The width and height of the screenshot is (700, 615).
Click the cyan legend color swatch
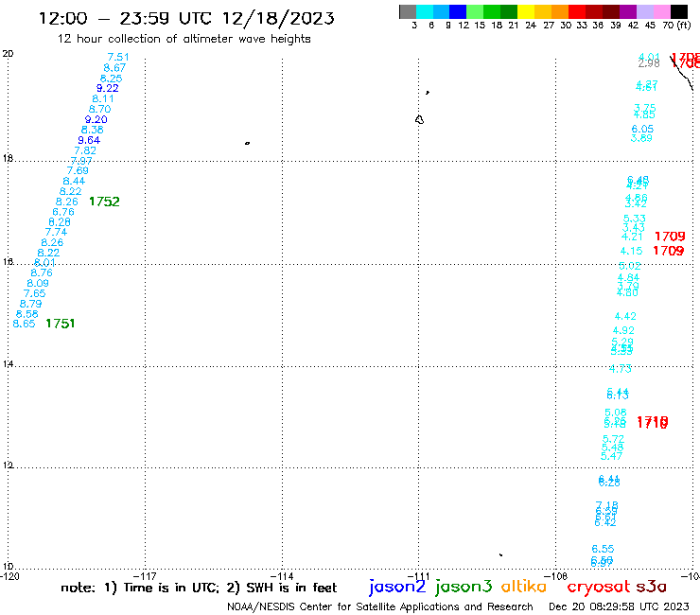[424, 11]
